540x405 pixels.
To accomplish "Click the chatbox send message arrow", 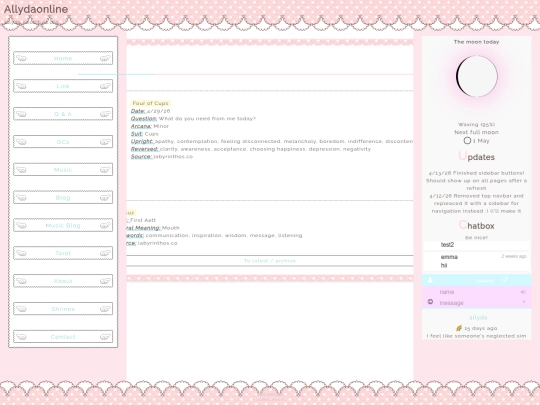I will 524,302.
